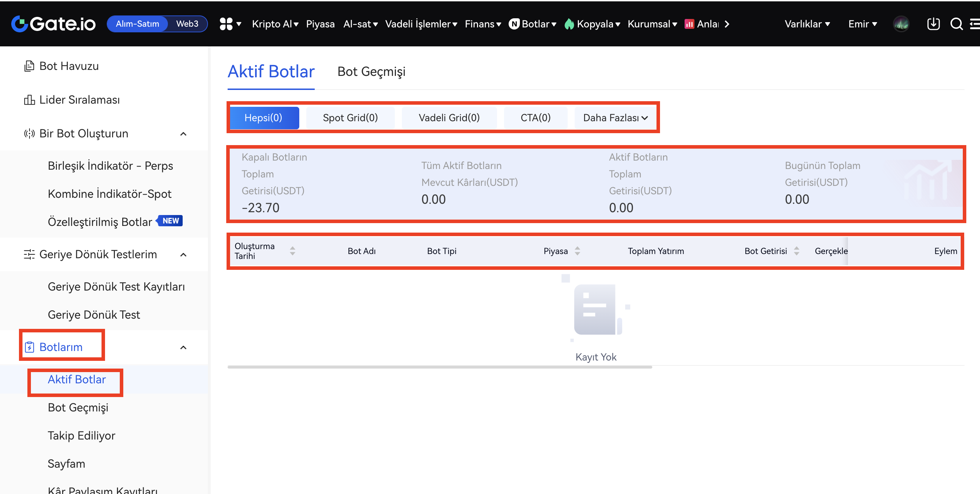Sort by Oluşturma Tarihi arrows
Viewport: 980px width, 494px height.
click(292, 251)
